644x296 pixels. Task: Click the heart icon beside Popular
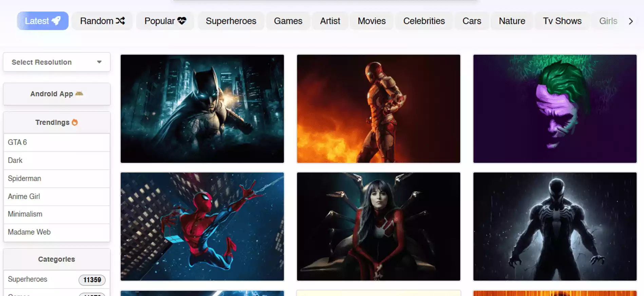coord(182,21)
